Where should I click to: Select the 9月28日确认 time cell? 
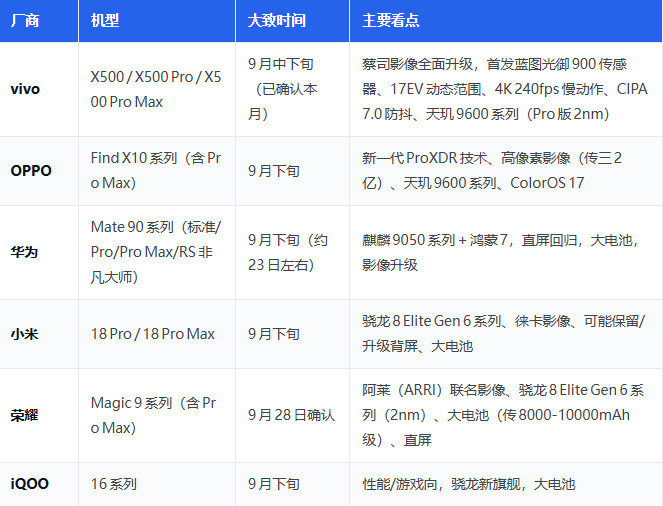[x=292, y=416]
